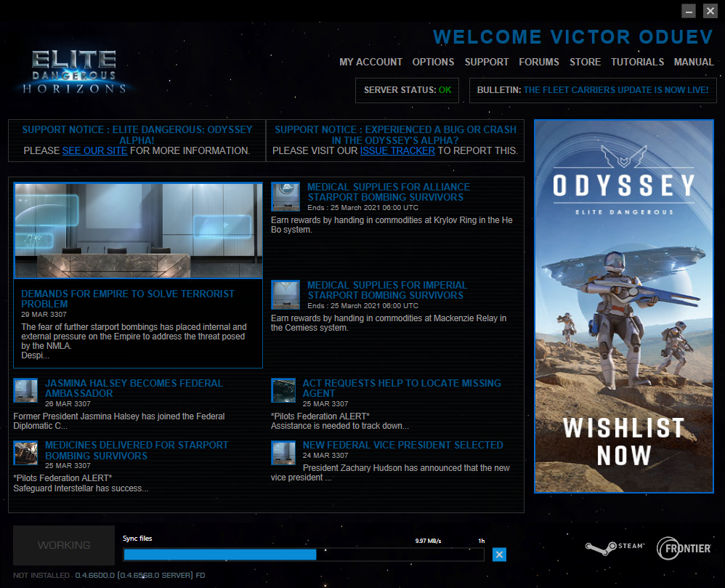This screenshot has width=725, height=588.
Task: Open the Medicines Delivered article thumbnail
Action: (x=25, y=453)
